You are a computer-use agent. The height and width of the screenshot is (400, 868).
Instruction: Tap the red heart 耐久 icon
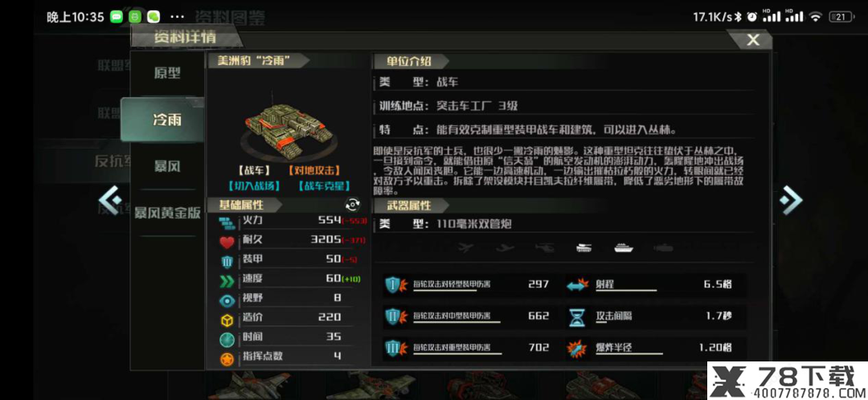[x=227, y=243]
